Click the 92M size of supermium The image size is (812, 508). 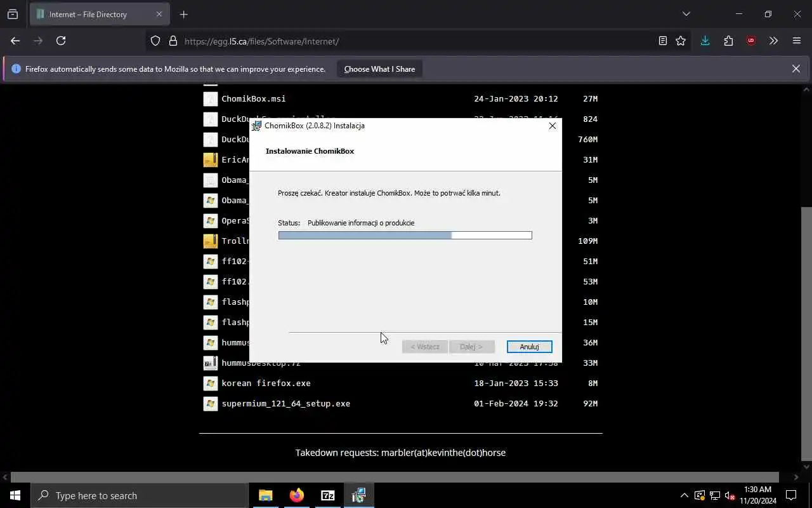[x=590, y=403]
